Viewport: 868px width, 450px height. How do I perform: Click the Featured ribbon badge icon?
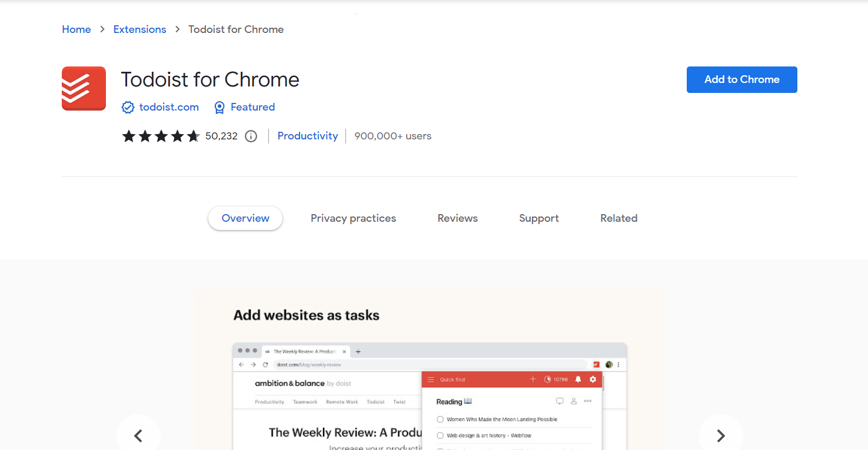point(220,107)
